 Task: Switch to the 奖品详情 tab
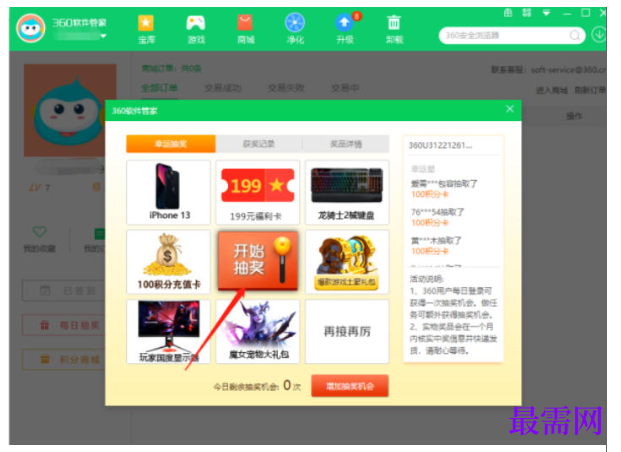tap(346, 144)
